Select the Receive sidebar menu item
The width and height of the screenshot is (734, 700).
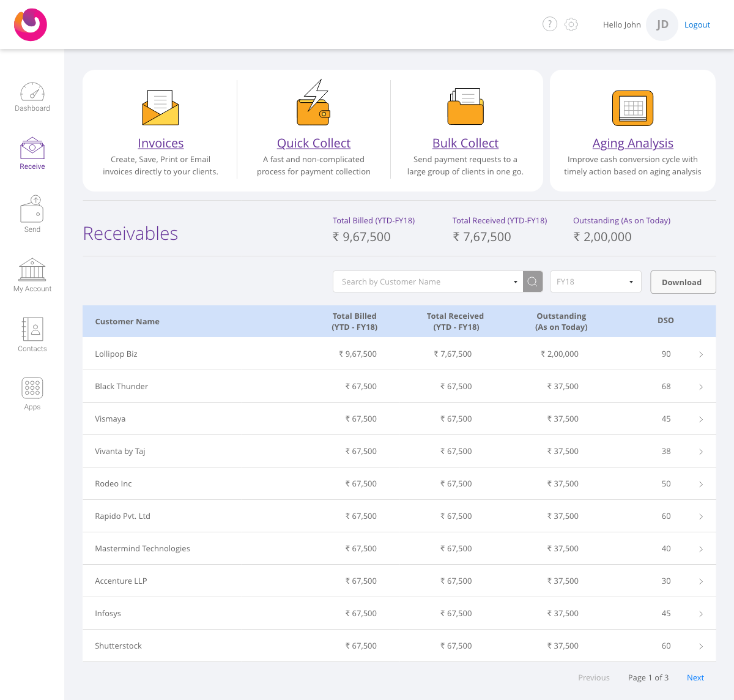pyautogui.click(x=32, y=154)
